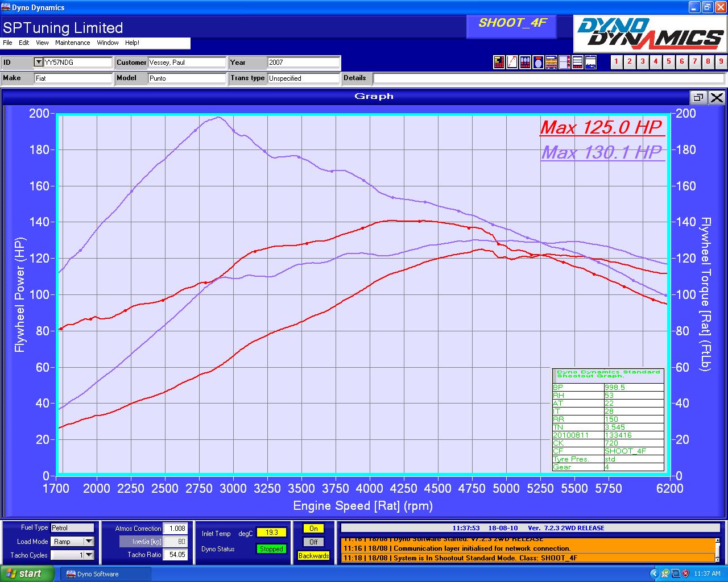Click the orange striped list toolbar icon
Image resolution: width=728 pixels, height=582 pixels.
[551, 63]
